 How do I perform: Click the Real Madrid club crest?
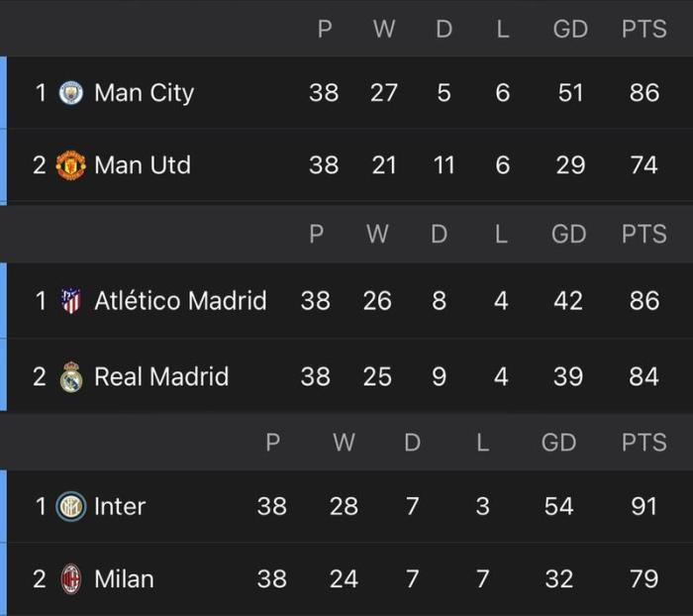coord(70,376)
